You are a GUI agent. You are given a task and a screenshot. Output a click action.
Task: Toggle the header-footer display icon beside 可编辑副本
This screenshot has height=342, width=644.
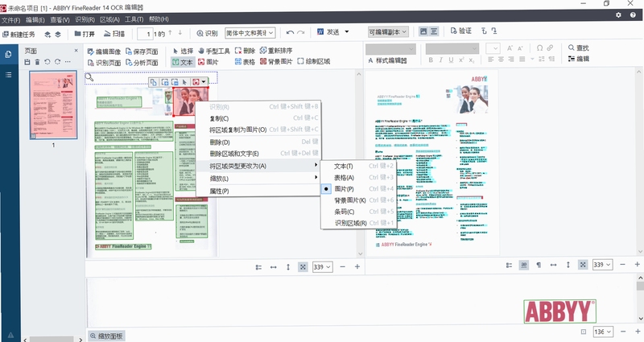[434, 31]
